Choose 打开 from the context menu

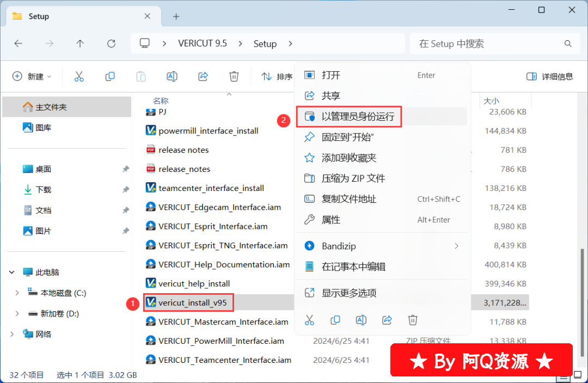[x=382, y=75]
